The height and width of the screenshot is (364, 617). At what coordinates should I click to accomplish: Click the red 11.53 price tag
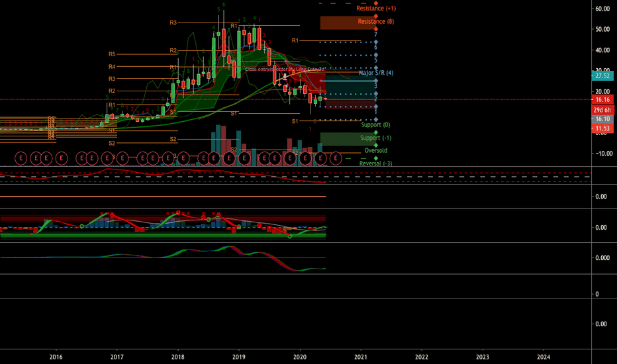click(x=602, y=128)
